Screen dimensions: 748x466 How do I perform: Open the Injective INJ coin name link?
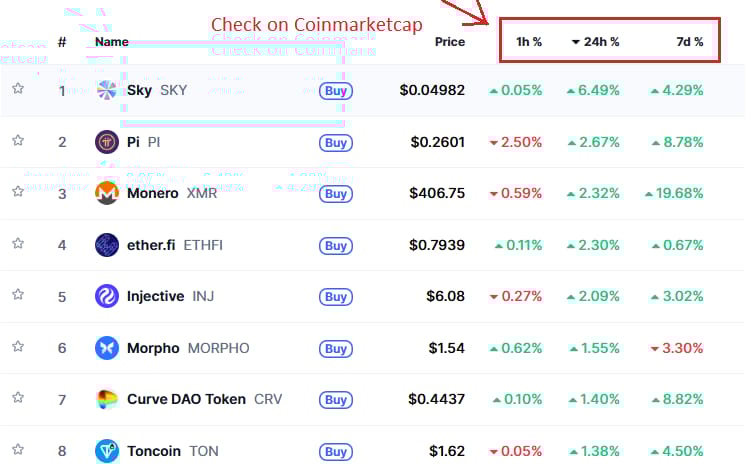170,296
